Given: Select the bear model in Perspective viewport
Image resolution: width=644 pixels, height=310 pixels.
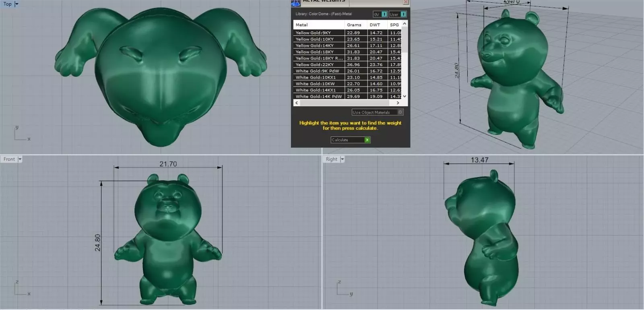Looking at the screenshot, I should tap(517, 79).
